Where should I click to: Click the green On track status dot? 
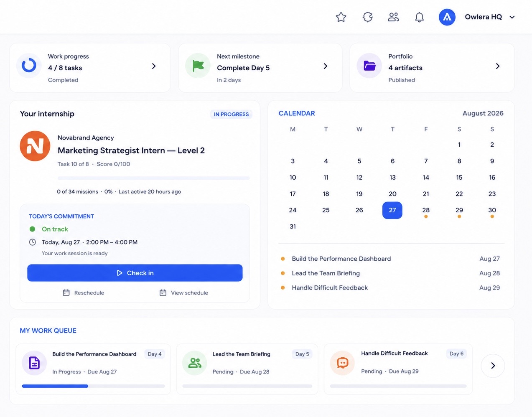click(32, 229)
